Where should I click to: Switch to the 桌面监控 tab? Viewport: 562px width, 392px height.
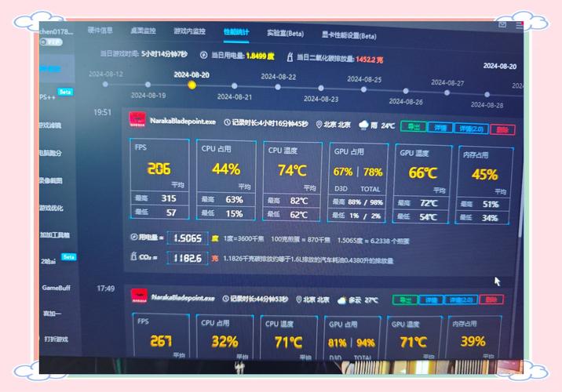point(143,31)
